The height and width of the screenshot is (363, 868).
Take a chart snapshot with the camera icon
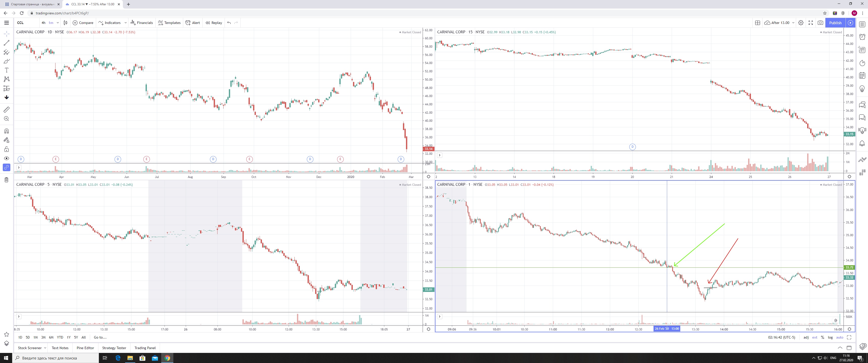[820, 22]
